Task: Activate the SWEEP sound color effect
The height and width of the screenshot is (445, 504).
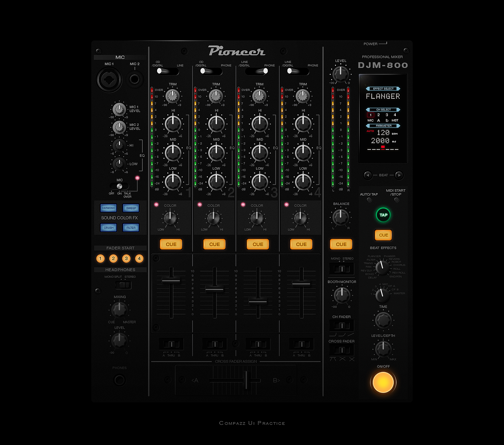Action: 131,208
